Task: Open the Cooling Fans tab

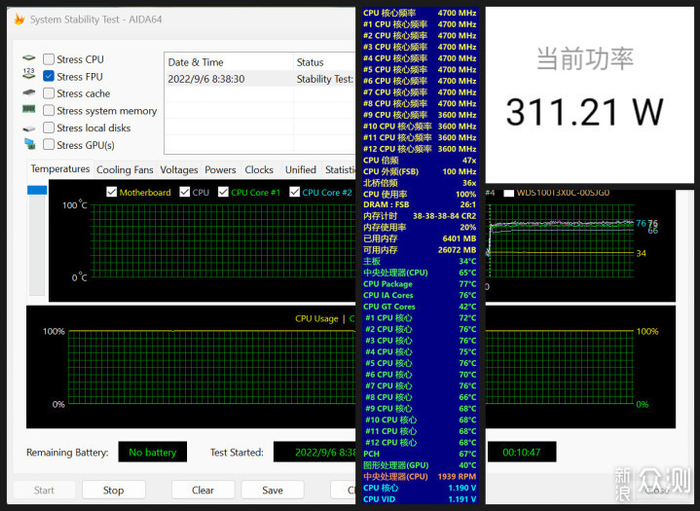Action: (125, 170)
